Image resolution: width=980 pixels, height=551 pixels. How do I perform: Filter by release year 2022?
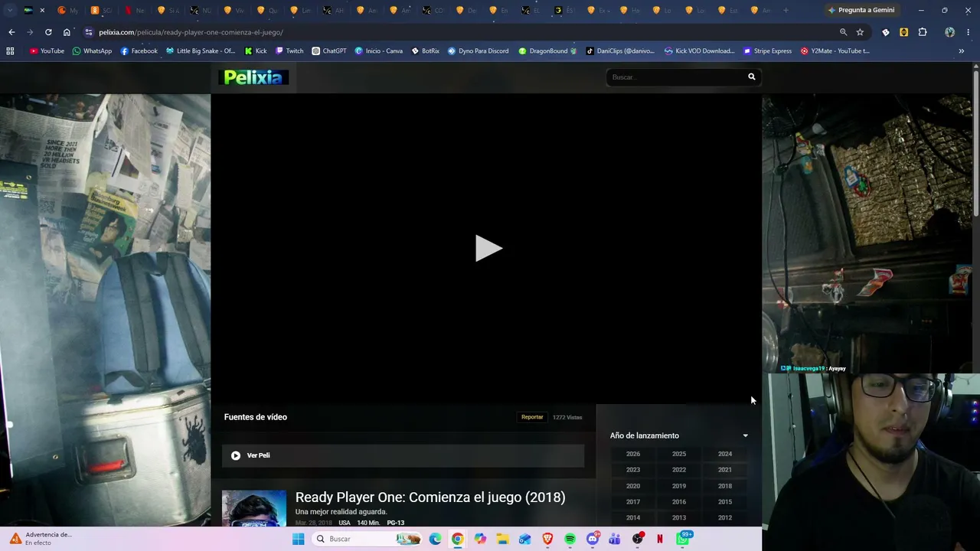(x=679, y=470)
